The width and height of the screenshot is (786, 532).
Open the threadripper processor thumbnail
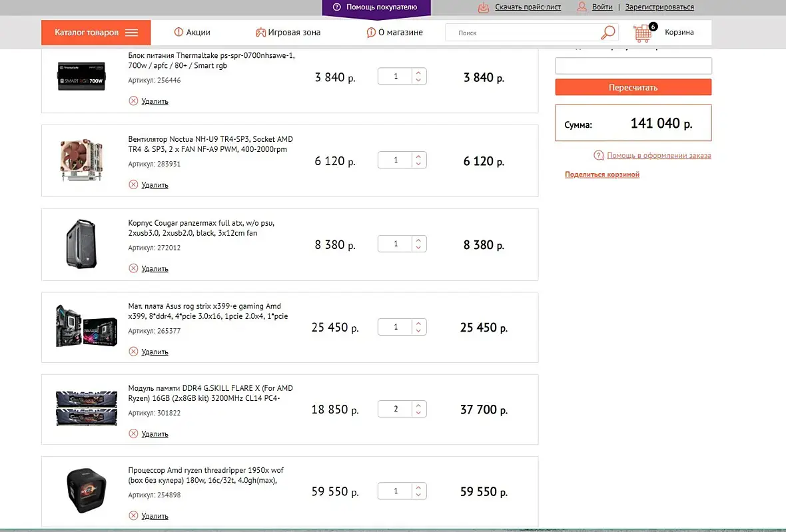point(86,491)
